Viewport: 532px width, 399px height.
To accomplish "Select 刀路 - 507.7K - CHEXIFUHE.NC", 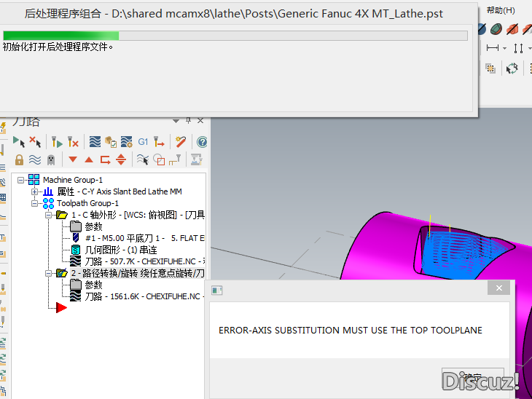I will coord(144,261).
